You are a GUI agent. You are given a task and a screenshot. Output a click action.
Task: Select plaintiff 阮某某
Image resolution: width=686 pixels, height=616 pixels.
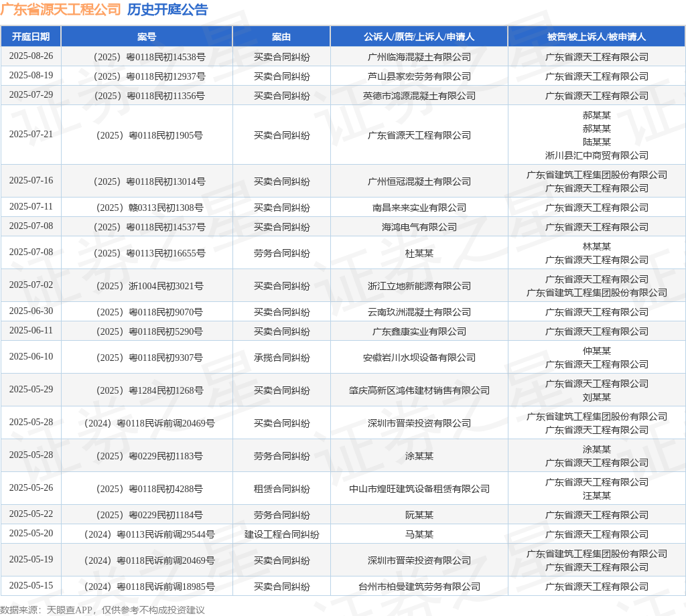click(419, 515)
